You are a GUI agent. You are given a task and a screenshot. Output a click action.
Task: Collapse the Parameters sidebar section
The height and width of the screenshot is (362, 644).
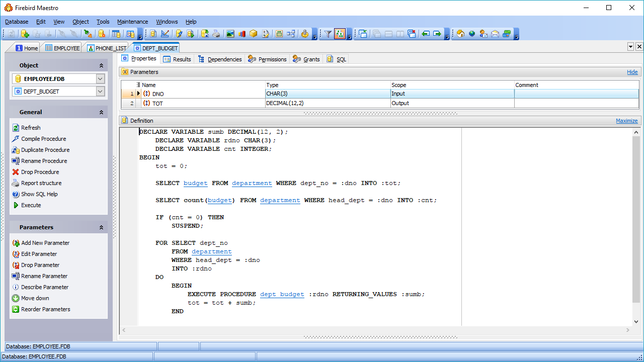coord(101,227)
